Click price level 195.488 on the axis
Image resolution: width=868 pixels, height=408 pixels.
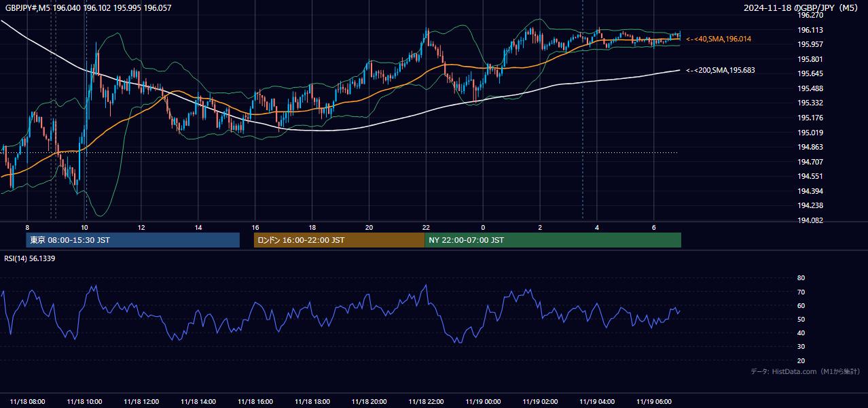(x=810, y=88)
